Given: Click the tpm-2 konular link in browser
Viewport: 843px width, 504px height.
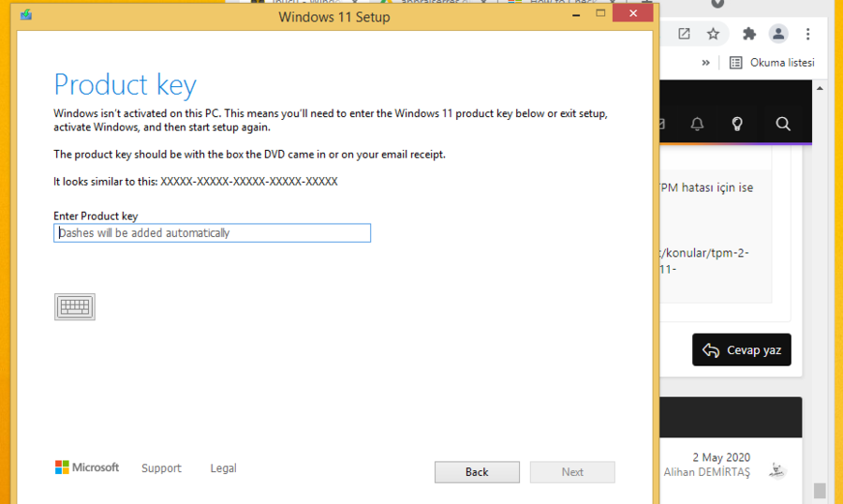Looking at the screenshot, I should 704,260.
